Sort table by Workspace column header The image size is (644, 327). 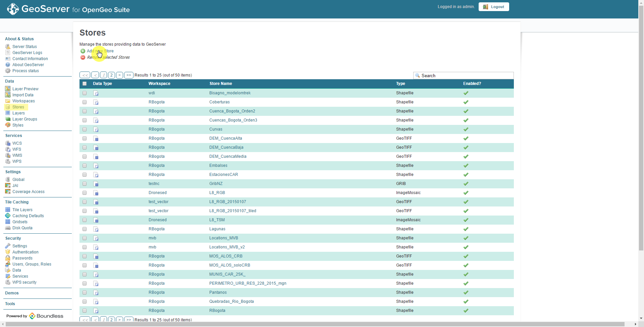click(159, 84)
